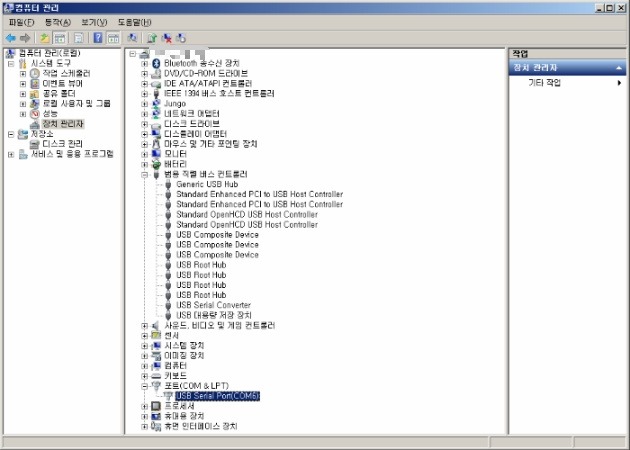Open the 보기(V) menu
This screenshot has width=630, height=450.
click(94, 22)
